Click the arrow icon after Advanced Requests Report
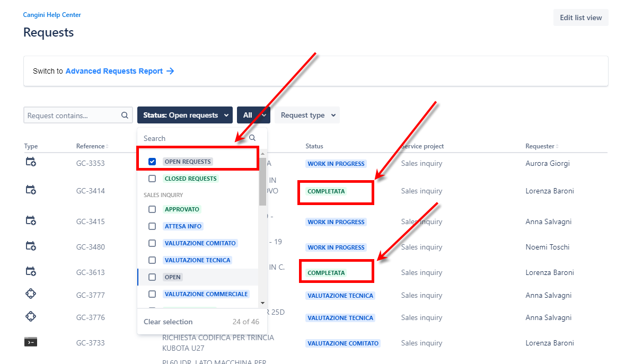The height and width of the screenshot is (364, 625). click(170, 71)
